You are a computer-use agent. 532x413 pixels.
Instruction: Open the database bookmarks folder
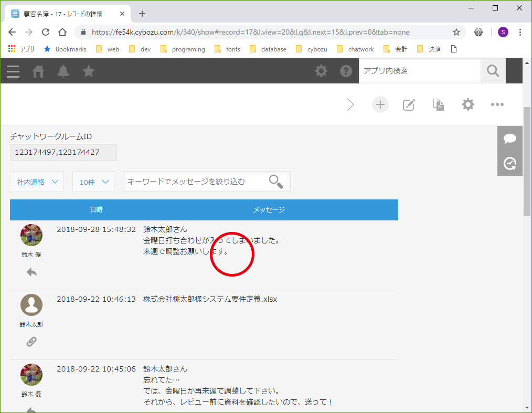point(268,49)
